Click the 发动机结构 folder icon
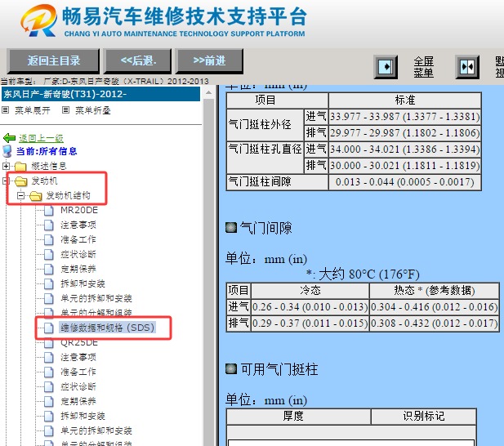 [x=36, y=196]
